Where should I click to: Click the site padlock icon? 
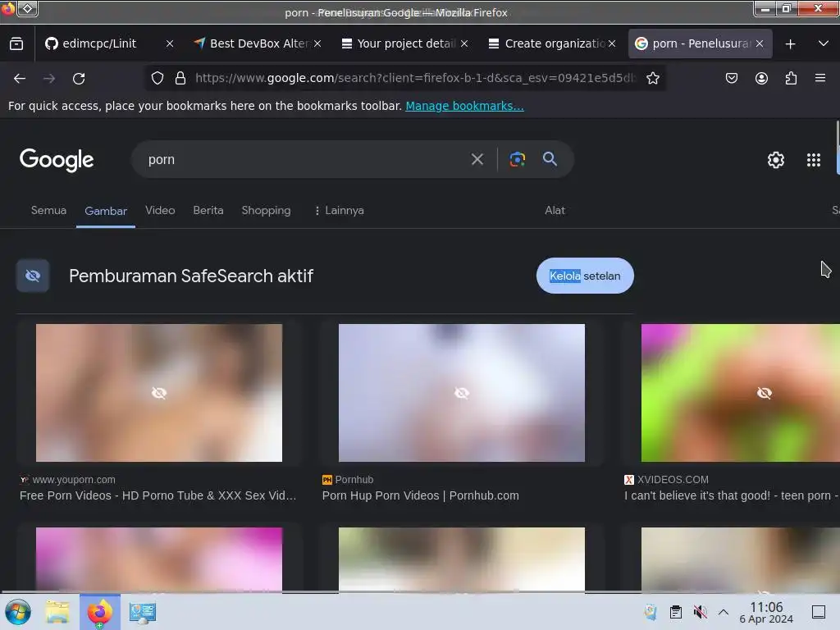pyautogui.click(x=180, y=78)
